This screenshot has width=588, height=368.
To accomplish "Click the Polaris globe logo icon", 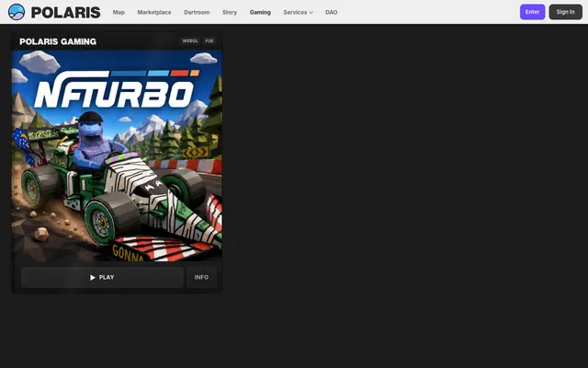I will [x=17, y=12].
